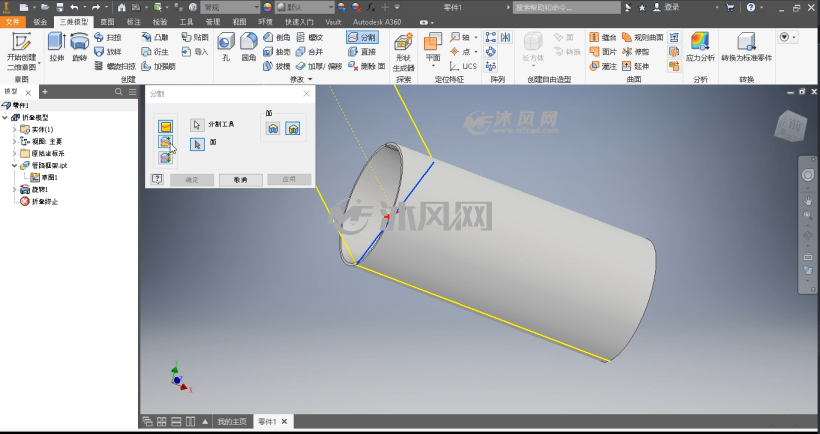
Task: Click the 贴图 (Decal) tool
Action: click(x=195, y=37)
